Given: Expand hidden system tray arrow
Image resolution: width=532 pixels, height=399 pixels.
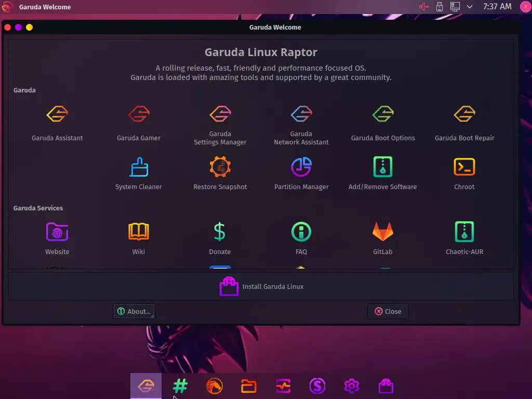Looking at the screenshot, I should point(470,7).
